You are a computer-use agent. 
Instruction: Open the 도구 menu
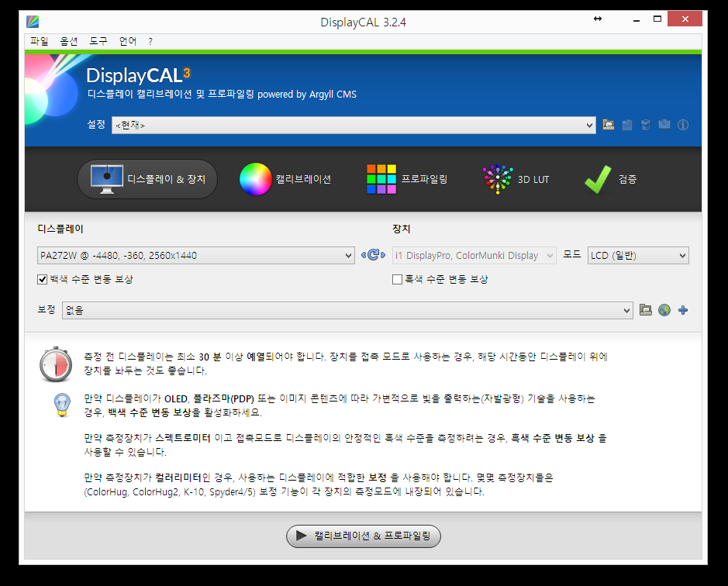pos(98,41)
